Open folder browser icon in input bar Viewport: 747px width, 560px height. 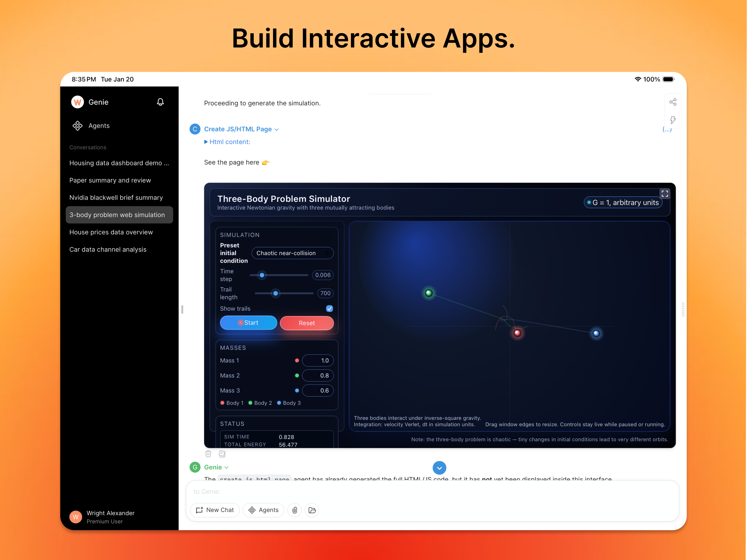312,510
